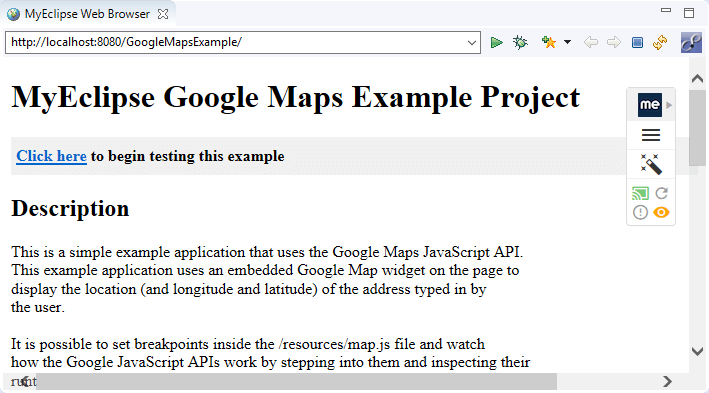The width and height of the screenshot is (709, 393).
Task: Go back with the left arrow
Action: 591,43
